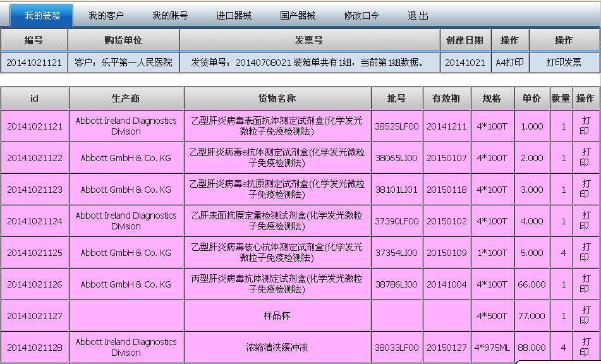Click 退出 to log out

418,16
